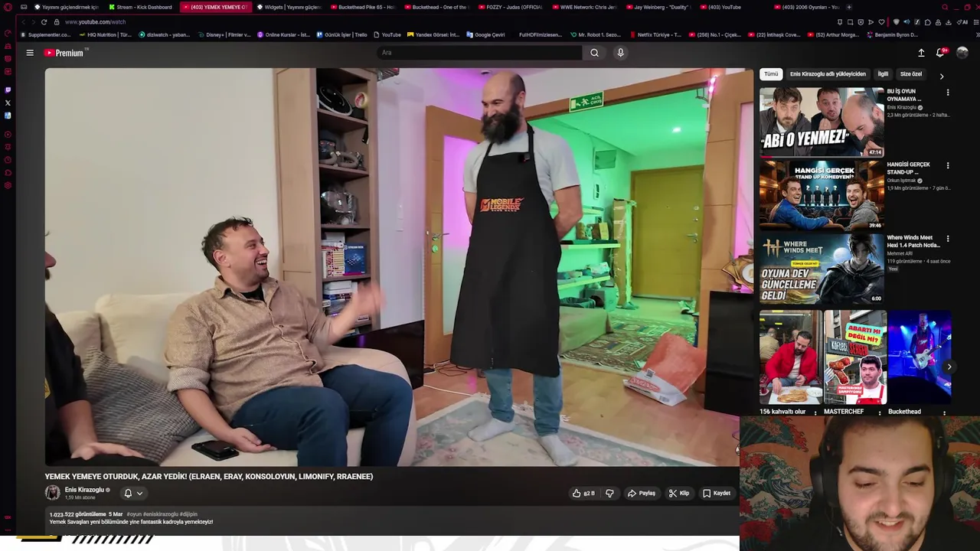
Task: Open 'Supplementler.co...' bookmark
Action: pos(46,34)
